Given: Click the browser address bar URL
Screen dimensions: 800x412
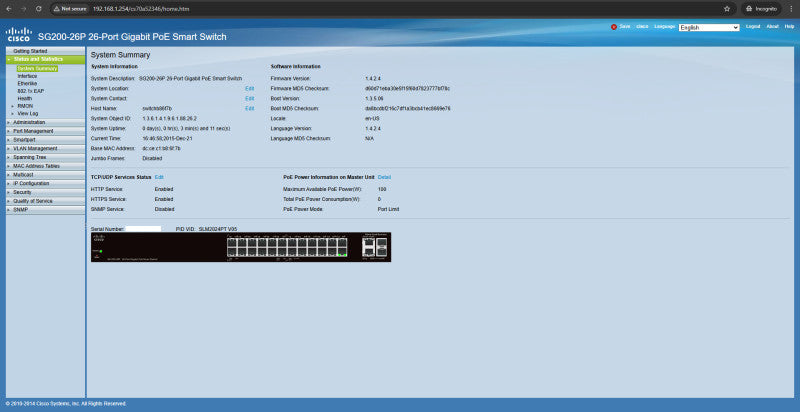Looking at the screenshot, I should click(141, 9).
